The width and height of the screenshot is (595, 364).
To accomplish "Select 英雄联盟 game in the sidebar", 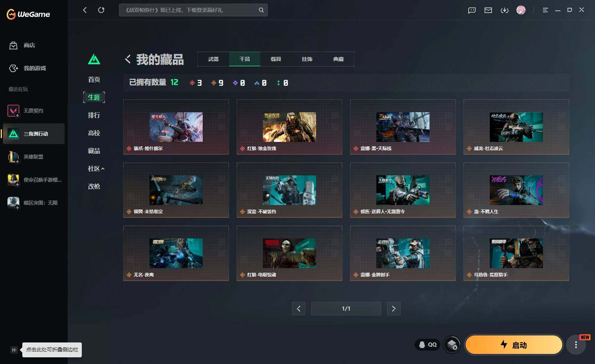I will click(33, 157).
